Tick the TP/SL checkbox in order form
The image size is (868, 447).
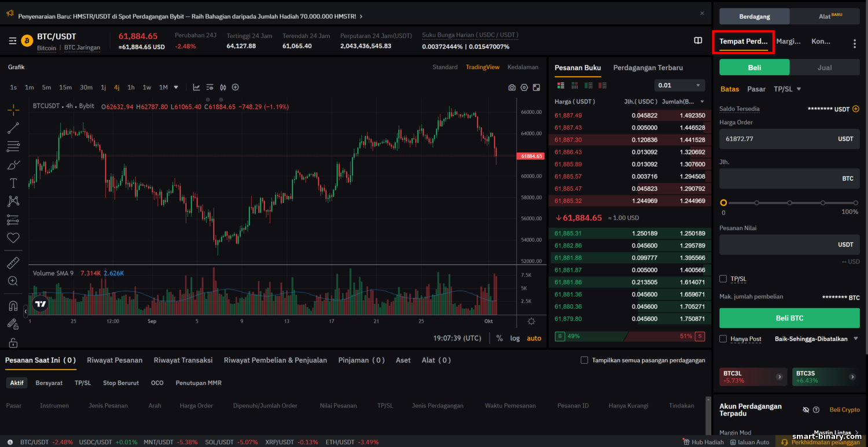(x=723, y=279)
